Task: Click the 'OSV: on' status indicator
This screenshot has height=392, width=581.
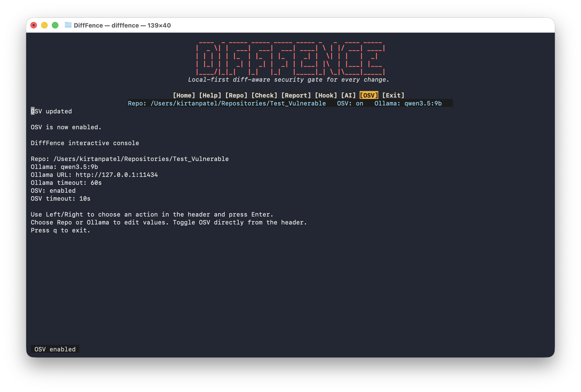Action: click(350, 103)
